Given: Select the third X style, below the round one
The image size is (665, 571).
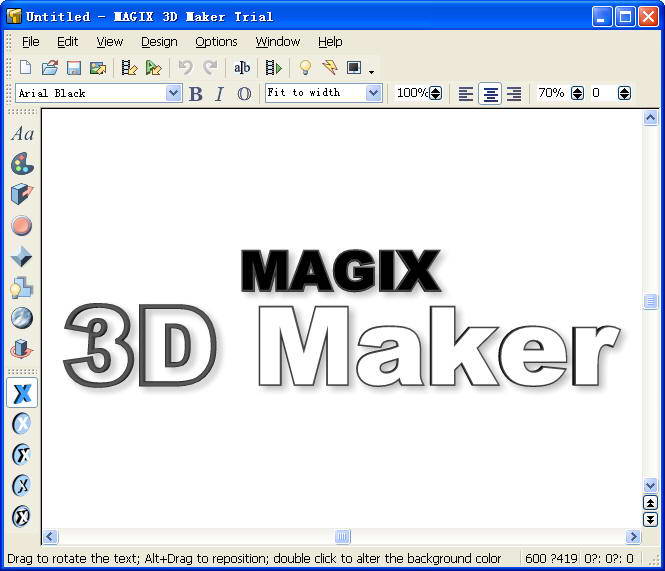Looking at the screenshot, I should click(x=22, y=455).
